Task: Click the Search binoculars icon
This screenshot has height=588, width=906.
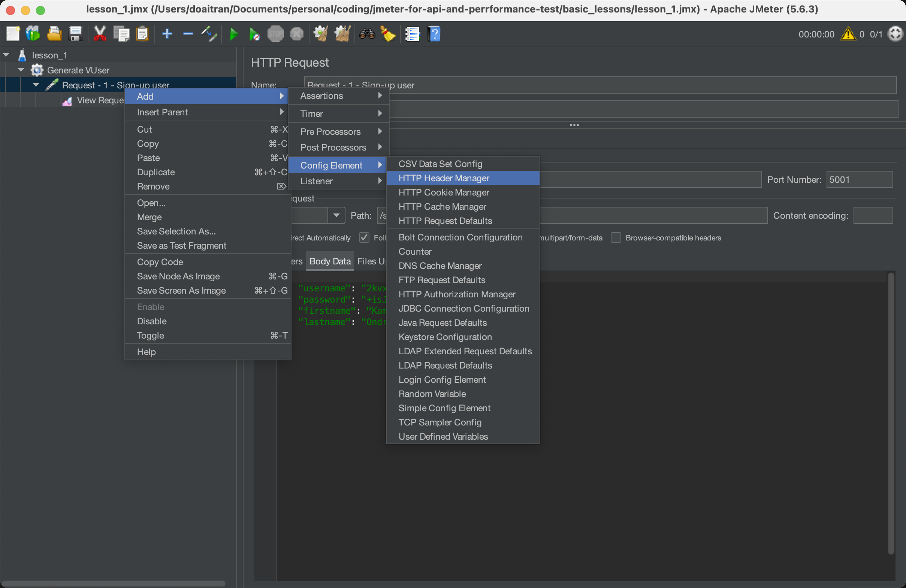Action: point(367,34)
